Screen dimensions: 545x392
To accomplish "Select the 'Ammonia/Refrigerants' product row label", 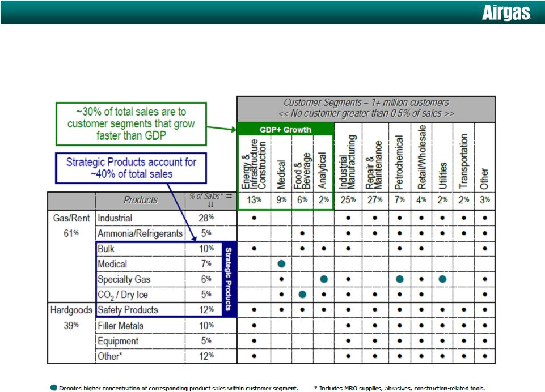I will point(140,234).
